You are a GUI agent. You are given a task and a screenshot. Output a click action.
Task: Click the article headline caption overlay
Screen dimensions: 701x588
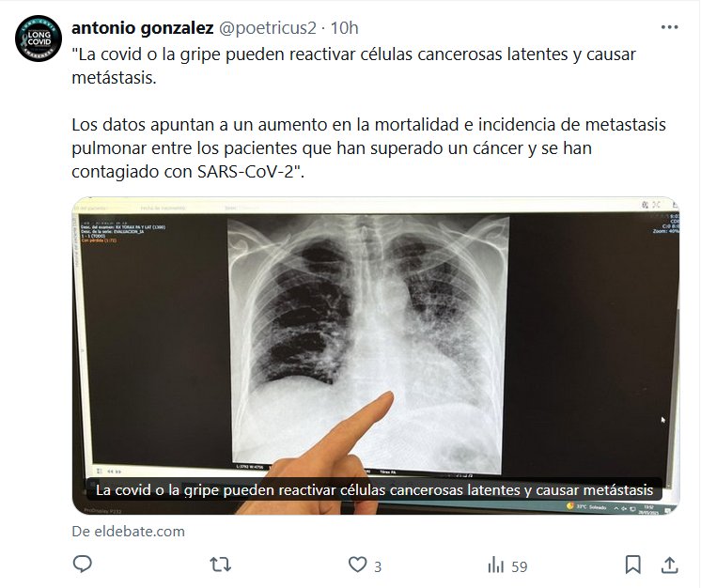[x=374, y=490]
